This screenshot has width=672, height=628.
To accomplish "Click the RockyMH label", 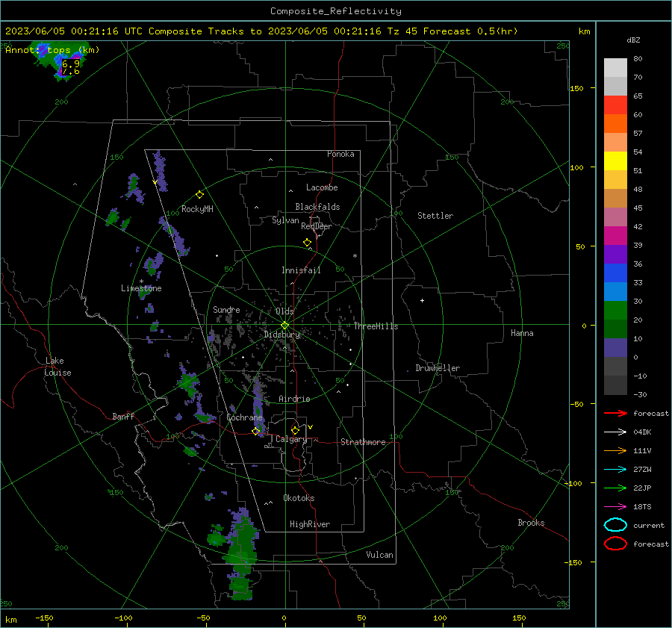I will pyautogui.click(x=197, y=209).
